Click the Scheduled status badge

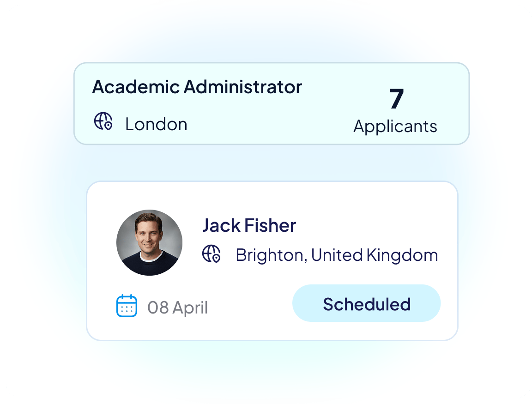tap(367, 303)
